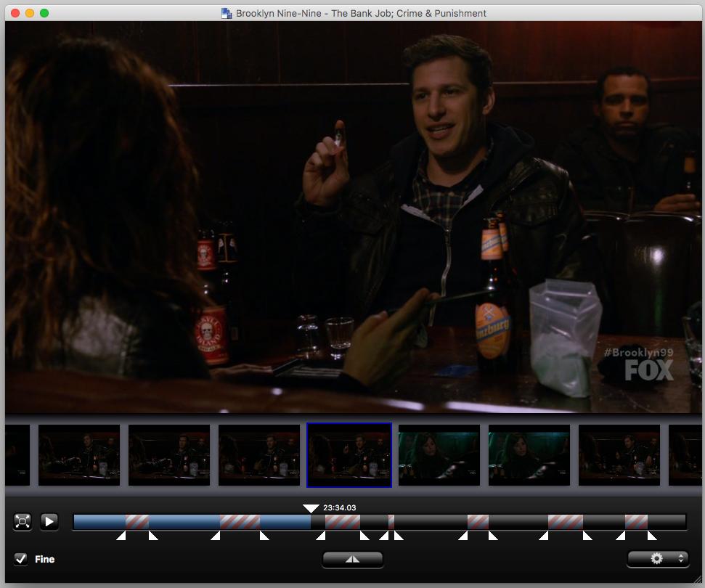Click the start marker of the third striped segment
The image size is (705, 588).
(x=321, y=536)
